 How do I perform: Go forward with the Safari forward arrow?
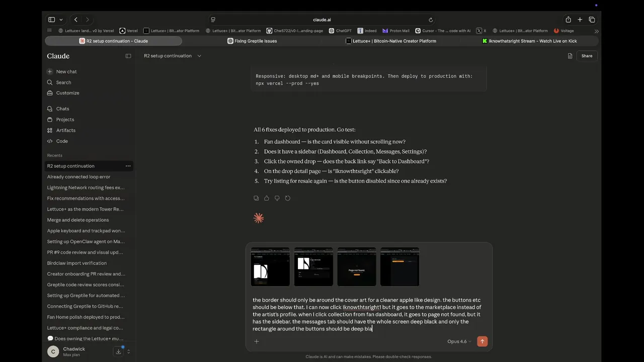point(87,20)
